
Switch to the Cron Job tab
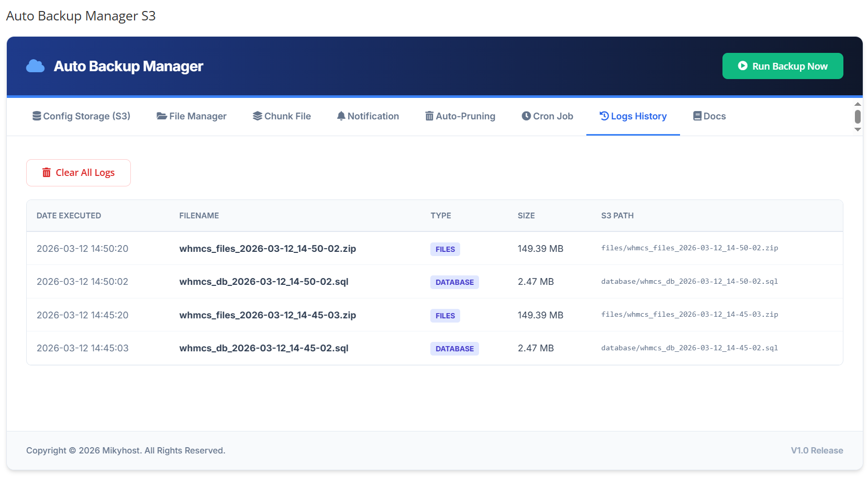[547, 116]
